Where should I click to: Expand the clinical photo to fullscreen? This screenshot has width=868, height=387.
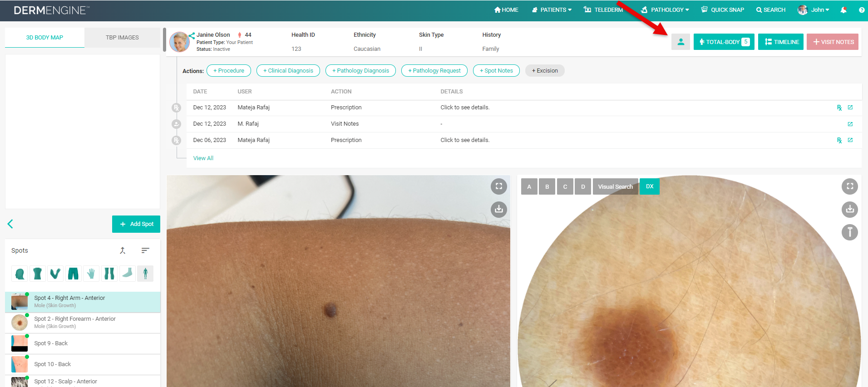tap(498, 186)
